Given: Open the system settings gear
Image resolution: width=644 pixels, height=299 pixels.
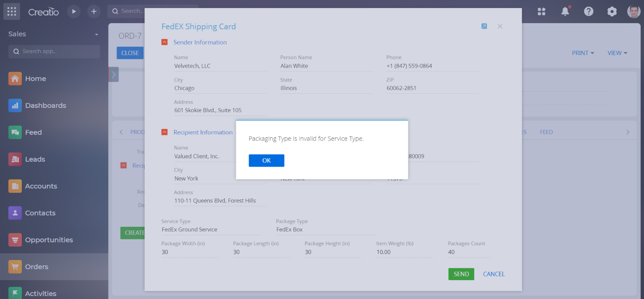Looking at the screenshot, I should click(x=612, y=11).
